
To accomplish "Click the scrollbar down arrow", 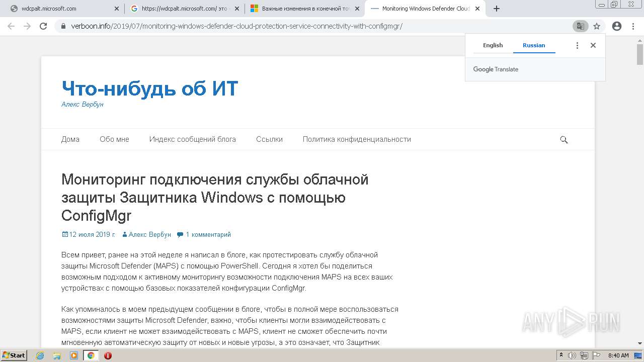I will point(640,343).
